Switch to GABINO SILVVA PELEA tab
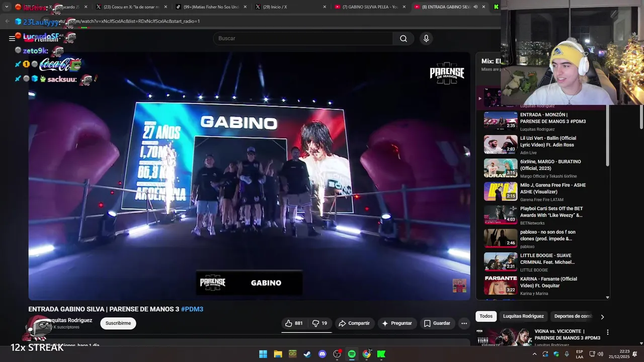 click(x=370, y=7)
